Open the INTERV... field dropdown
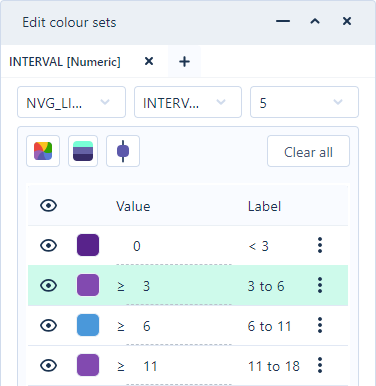This screenshot has height=386, width=376. (x=188, y=102)
